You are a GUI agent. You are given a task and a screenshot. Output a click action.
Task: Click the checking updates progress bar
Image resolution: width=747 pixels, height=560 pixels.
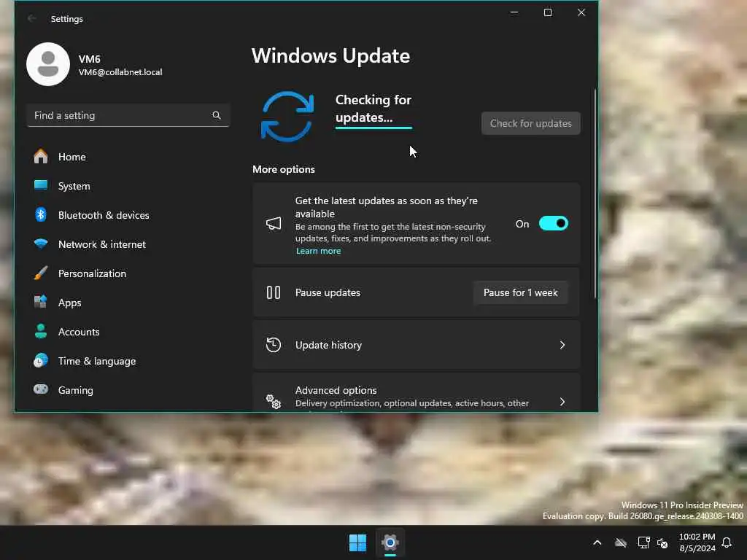373,128
